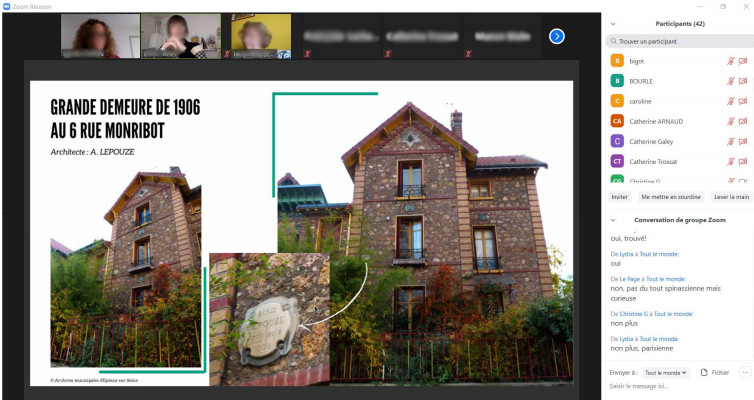The height and width of the screenshot is (400, 754).
Task: Click the Zoom logo in the title bar
Action: (x=7, y=6)
